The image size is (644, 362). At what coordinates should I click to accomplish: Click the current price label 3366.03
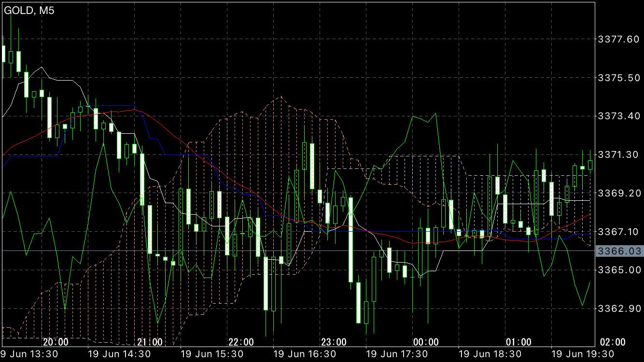pos(620,251)
